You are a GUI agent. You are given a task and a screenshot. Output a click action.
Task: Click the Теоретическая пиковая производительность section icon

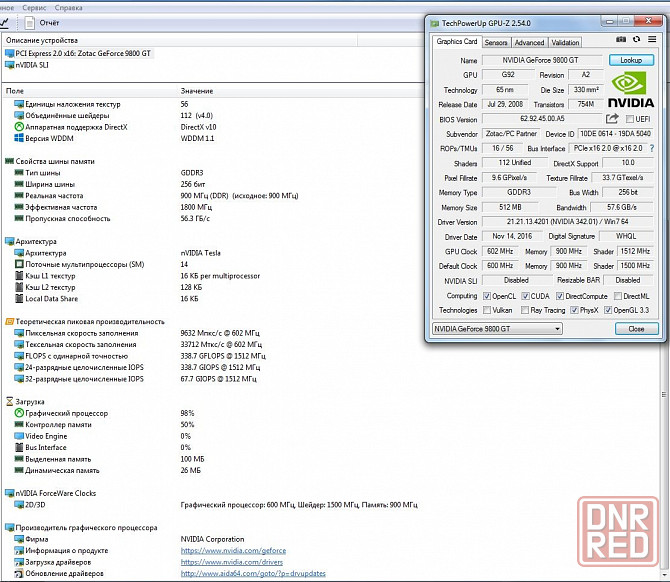tap(9, 321)
